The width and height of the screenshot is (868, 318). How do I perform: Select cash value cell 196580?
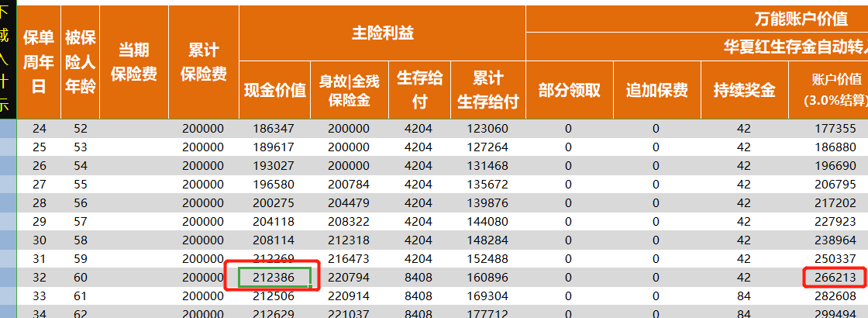pos(274,185)
